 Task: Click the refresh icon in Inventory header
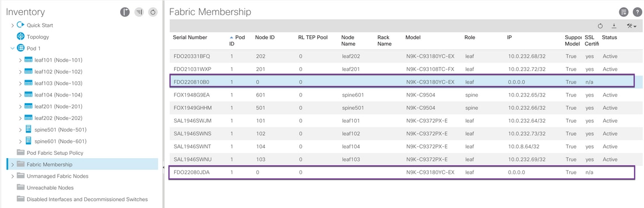click(152, 12)
